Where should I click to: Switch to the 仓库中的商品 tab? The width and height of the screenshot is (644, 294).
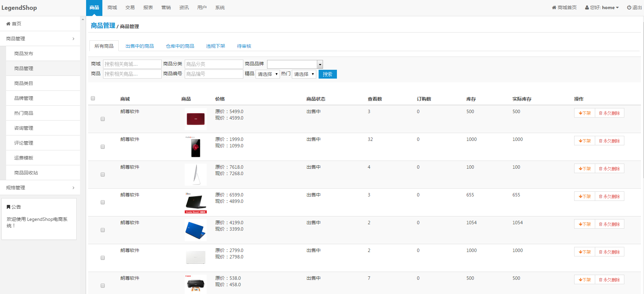coord(180,46)
